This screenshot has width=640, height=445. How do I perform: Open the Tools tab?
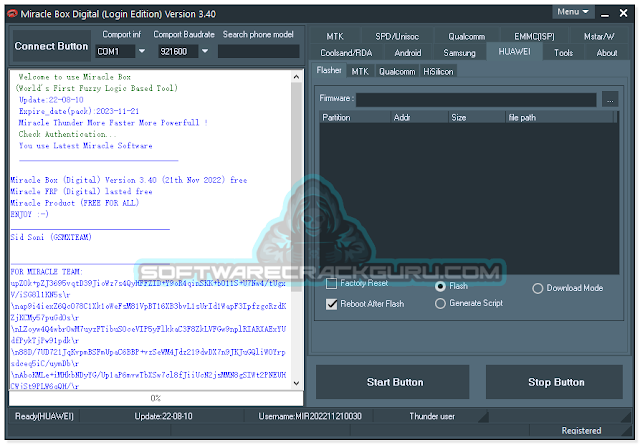coord(563,53)
